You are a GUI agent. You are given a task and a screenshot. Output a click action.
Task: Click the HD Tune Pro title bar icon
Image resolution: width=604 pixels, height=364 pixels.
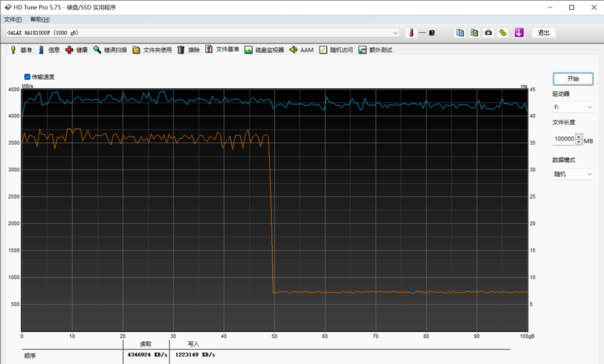click(x=7, y=7)
